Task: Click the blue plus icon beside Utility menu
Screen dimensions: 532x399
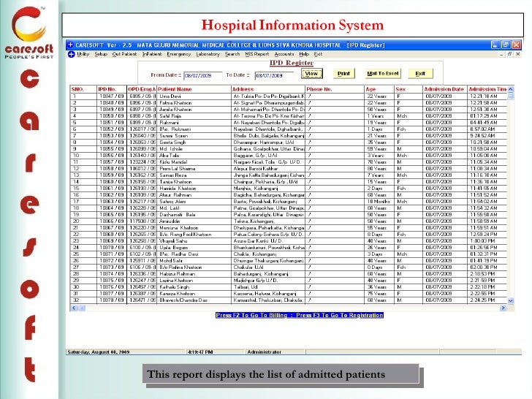Action: point(72,54)
